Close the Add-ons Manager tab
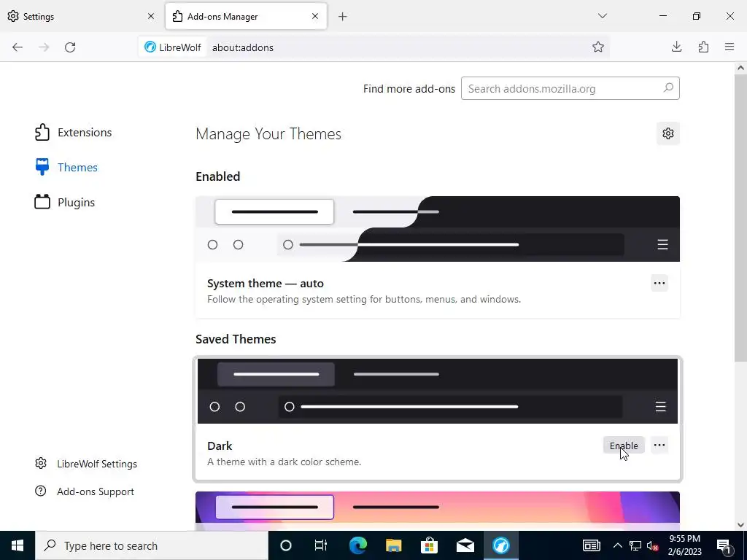 (x=315, y=16)
